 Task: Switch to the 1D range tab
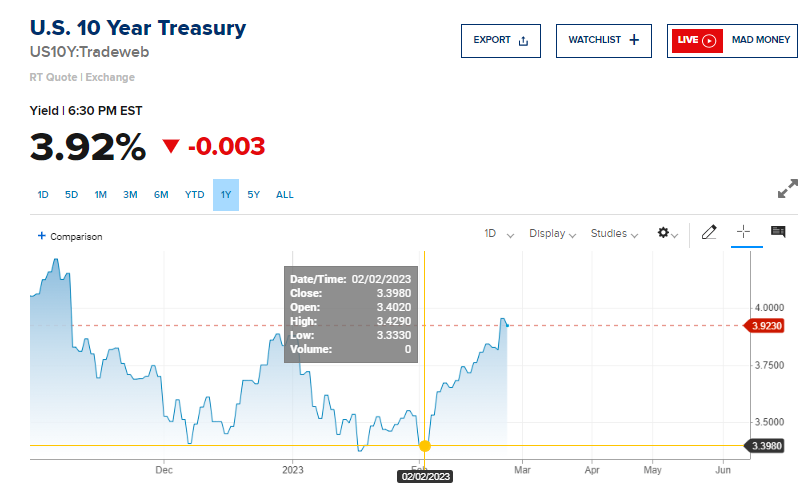tap(43, 194)
